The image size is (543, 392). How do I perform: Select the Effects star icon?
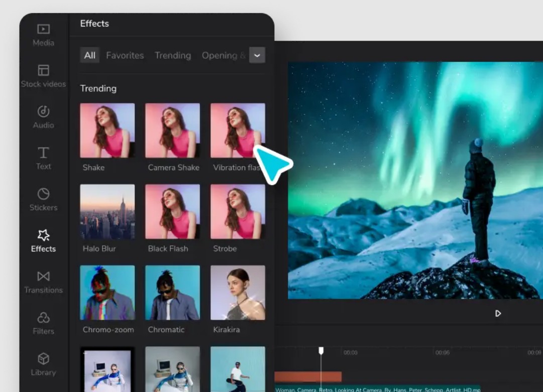[44, 235]
